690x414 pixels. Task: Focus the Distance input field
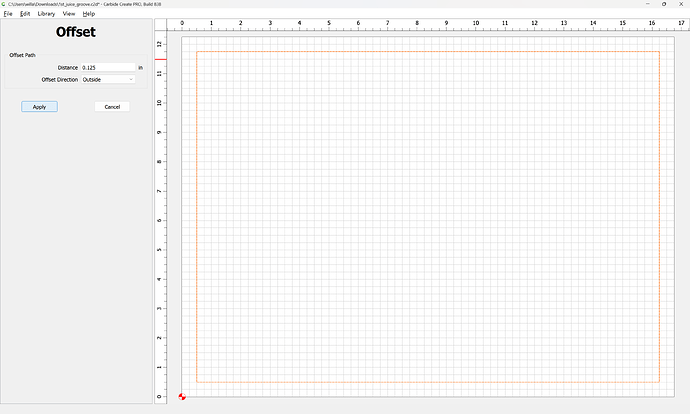(107, 68)
